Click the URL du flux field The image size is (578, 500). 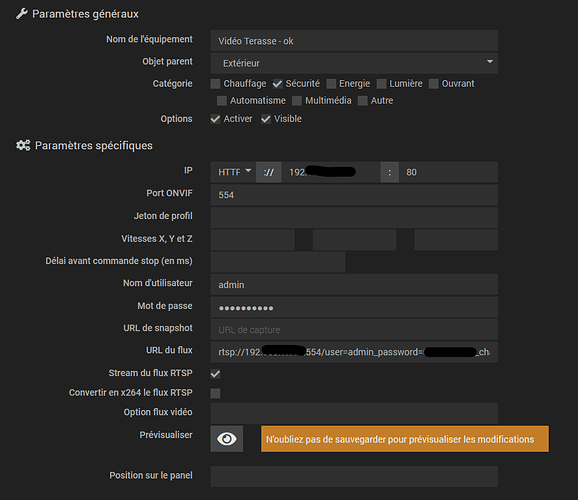click(354, 352)
